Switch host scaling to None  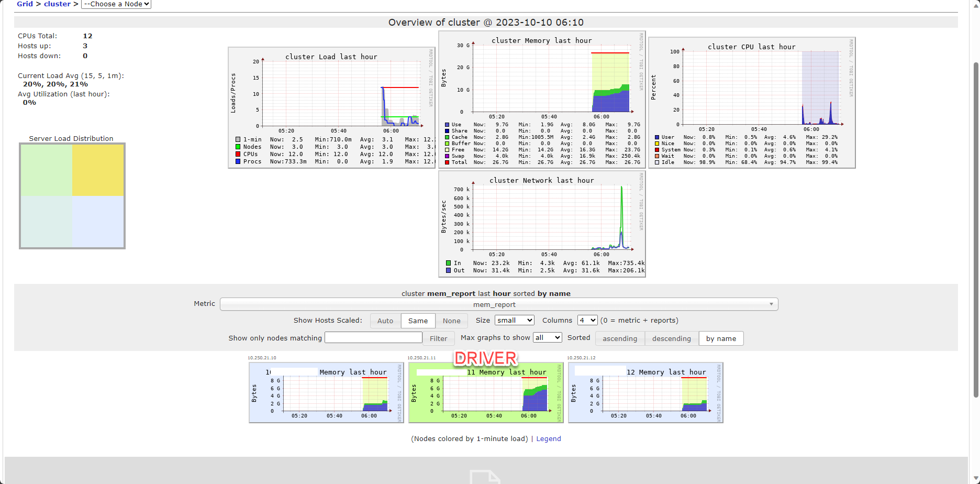[x=451, y=320]
